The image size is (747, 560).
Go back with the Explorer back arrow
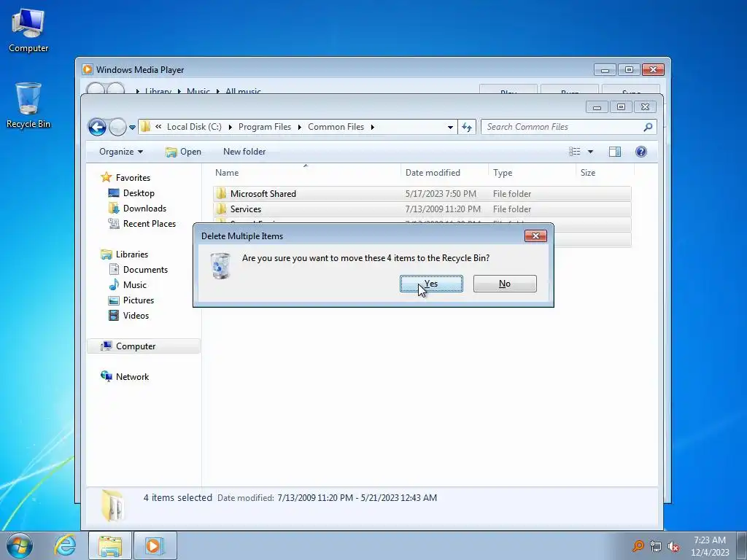(97, 127)
